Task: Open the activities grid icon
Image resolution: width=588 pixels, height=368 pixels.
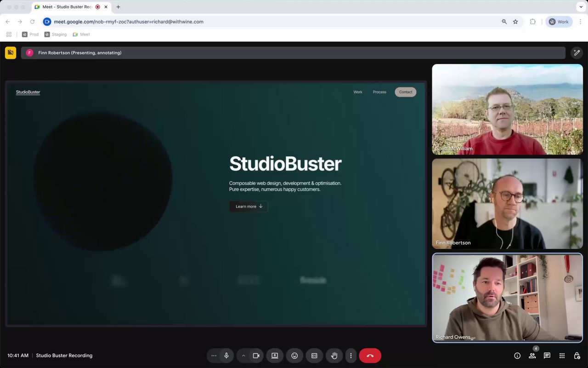Action: pos(562,356)
